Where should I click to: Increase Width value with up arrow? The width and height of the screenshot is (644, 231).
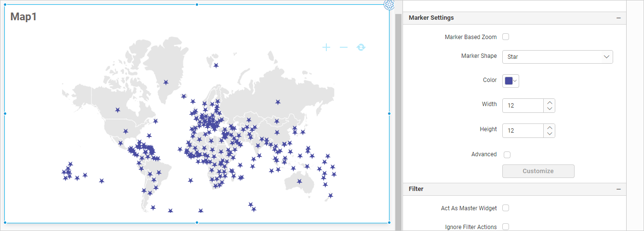click(x=550, y=102)
